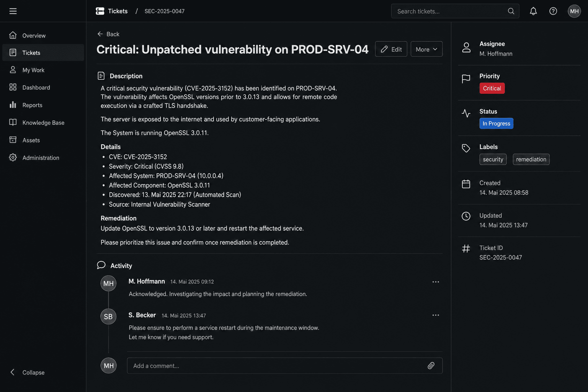Click the Ticket ID hash icon

466,249
